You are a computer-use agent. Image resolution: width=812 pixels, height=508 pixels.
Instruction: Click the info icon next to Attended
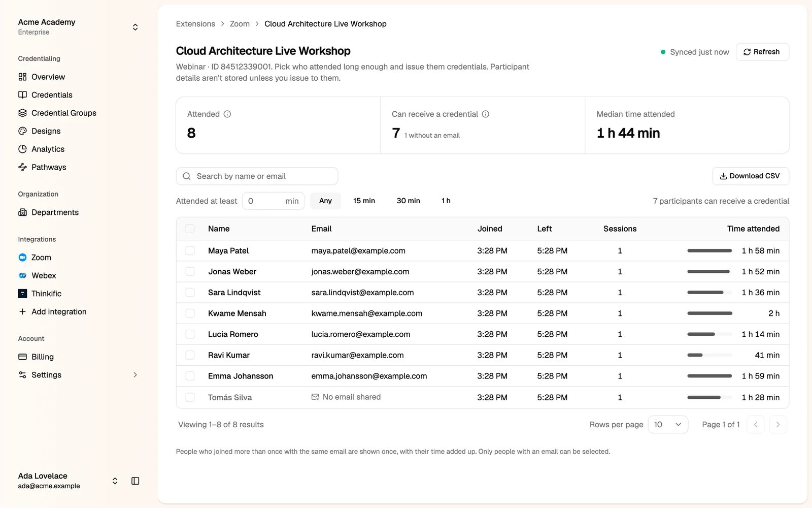[x=227, y=114]
